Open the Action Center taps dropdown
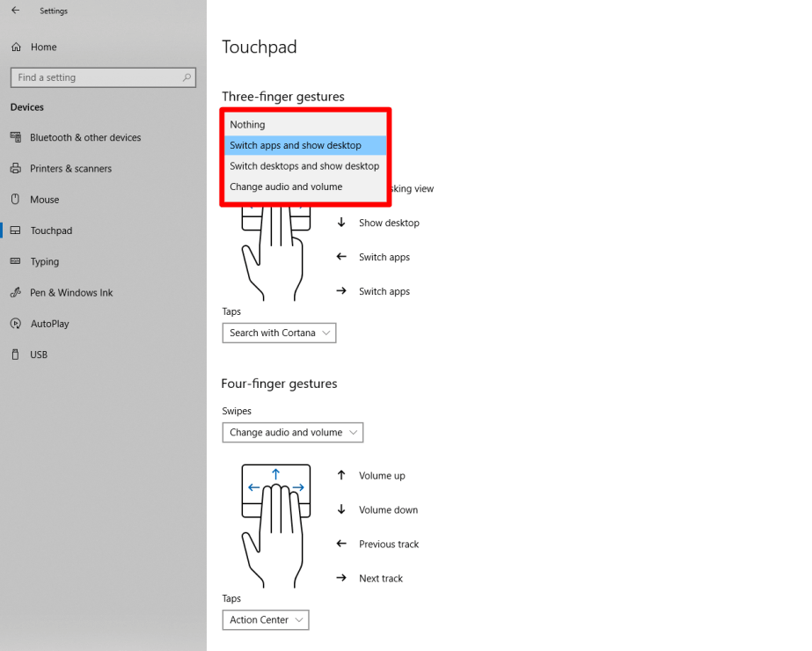This screenshot has height=651, width=812. [x=266, y=620]
